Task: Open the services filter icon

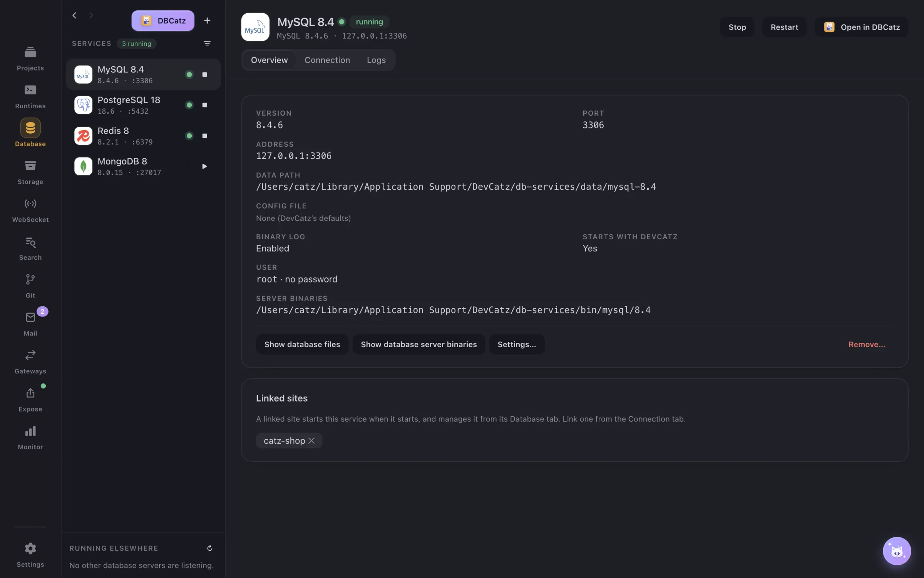Action: tap(207, 43)
